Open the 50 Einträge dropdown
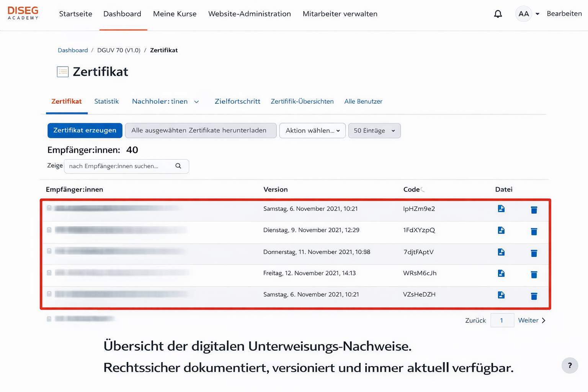Viewport: 588px width, 392px height. 374,131
